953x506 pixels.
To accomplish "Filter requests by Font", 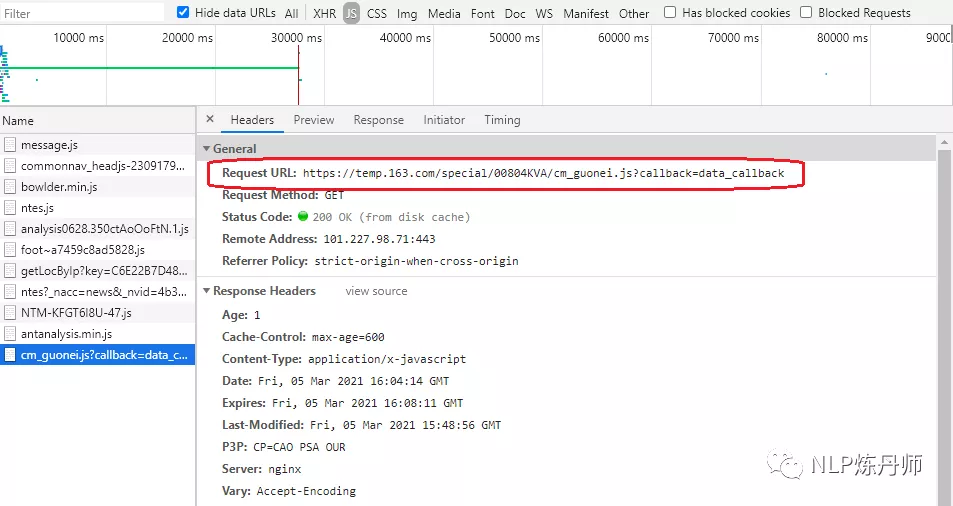I will point(483,13).
